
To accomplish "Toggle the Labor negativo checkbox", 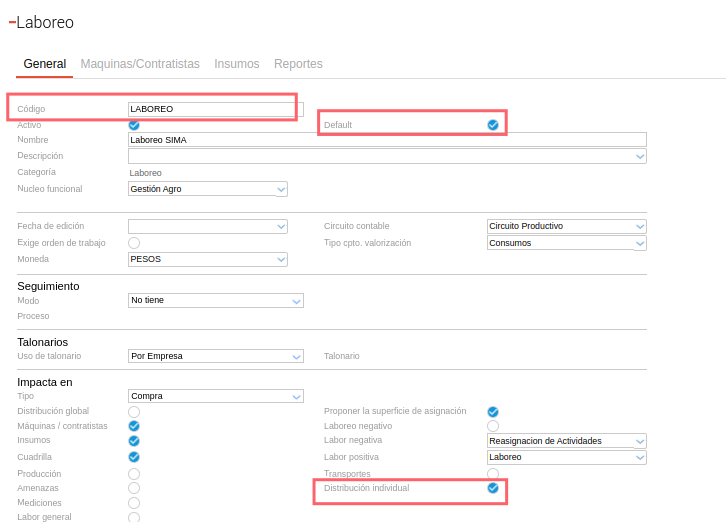I will pyautogui.click(x=493, y=426).
